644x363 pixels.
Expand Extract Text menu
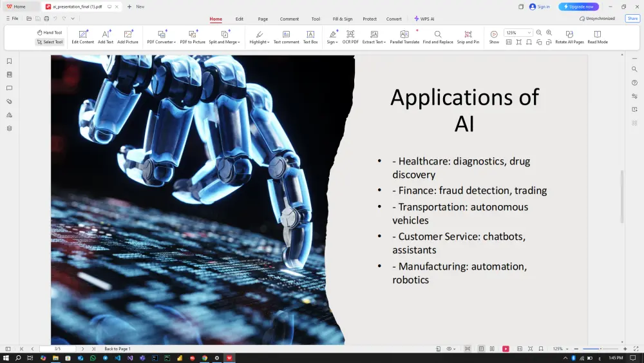[x=374, y=37]
